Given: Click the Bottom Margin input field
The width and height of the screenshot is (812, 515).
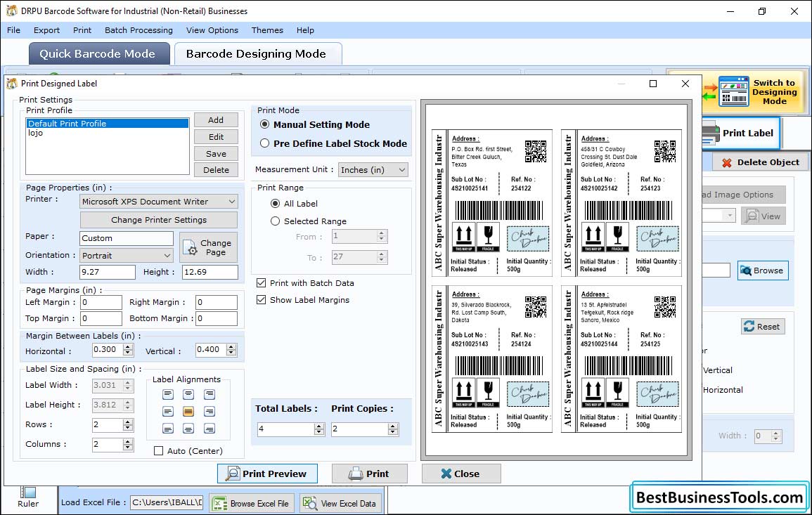Looking at the screenshot, I should (x=217, y=319).
